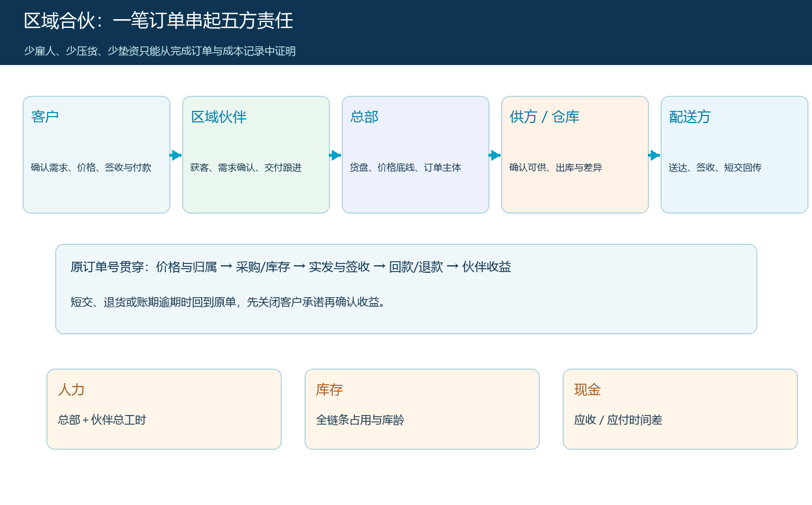Click the arrow from 总部 to 供方 / 仓库

coord(495,155)
